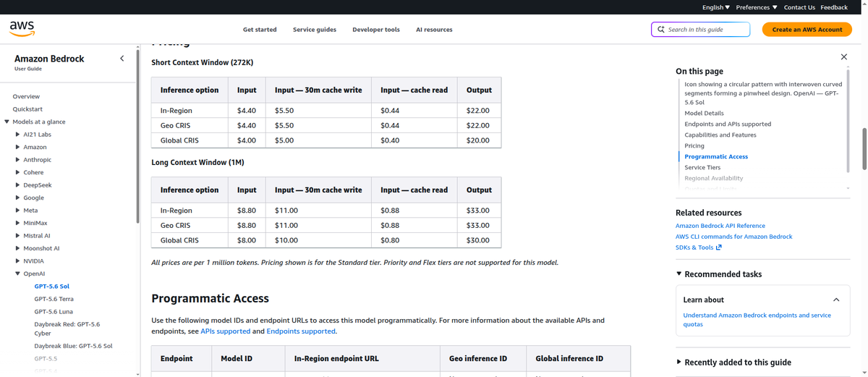Expand the Anthropic tree node
868x377 pixels.
(18, 160)
